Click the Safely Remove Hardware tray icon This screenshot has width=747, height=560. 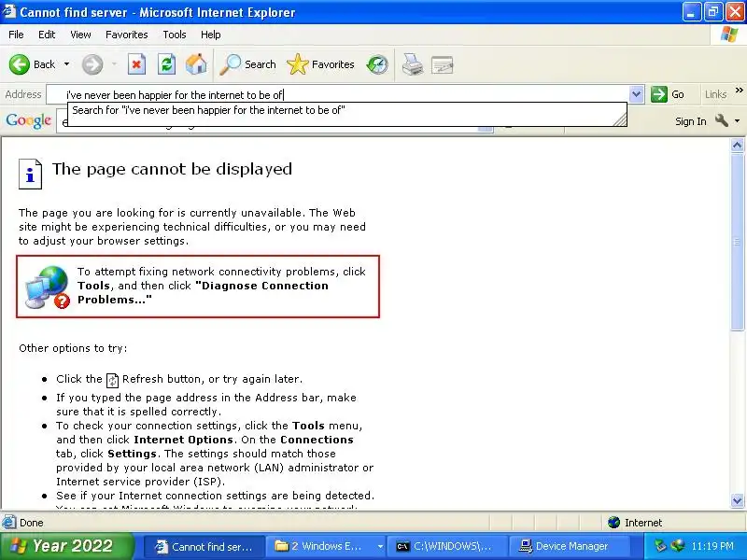click(660, 546)
